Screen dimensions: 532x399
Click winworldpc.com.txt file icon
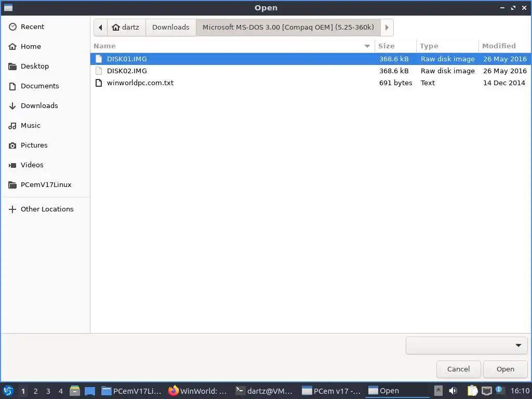99,83
